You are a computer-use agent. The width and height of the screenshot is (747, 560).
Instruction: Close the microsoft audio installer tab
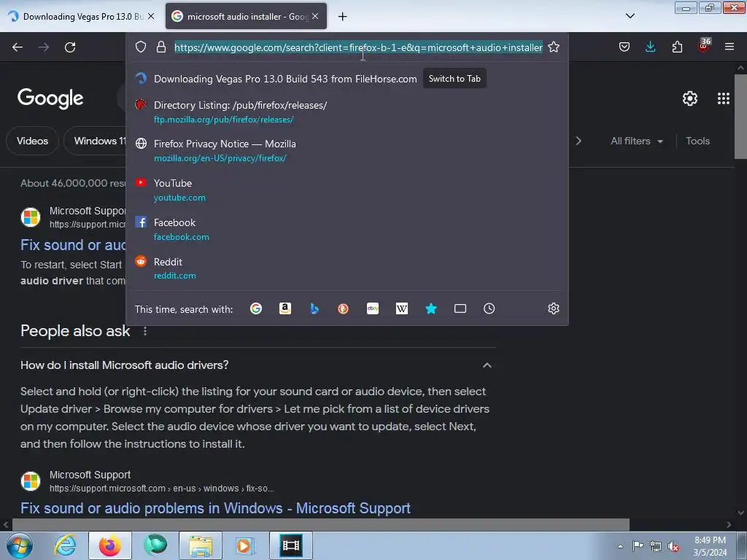pyautogui.click(x=315, y=16)
